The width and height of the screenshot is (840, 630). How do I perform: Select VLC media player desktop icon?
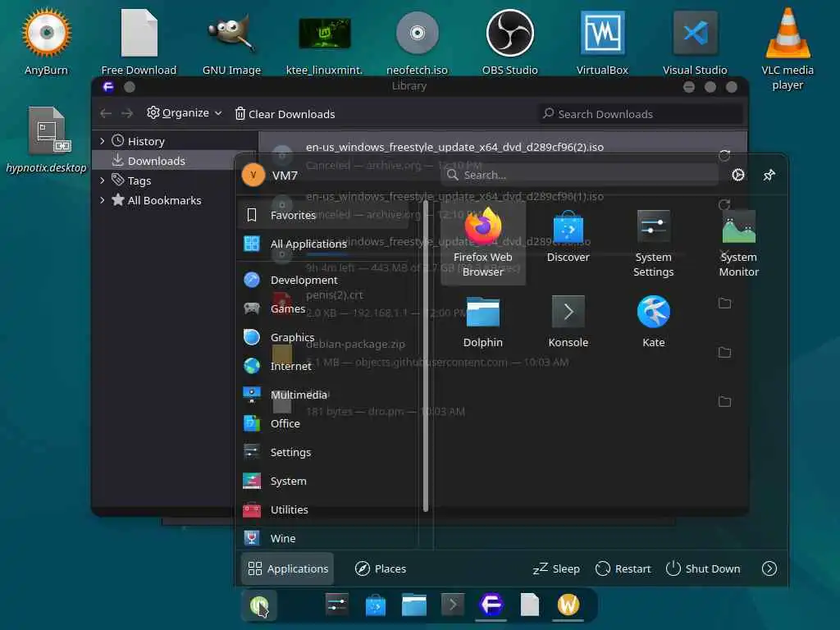coord(787,48)
